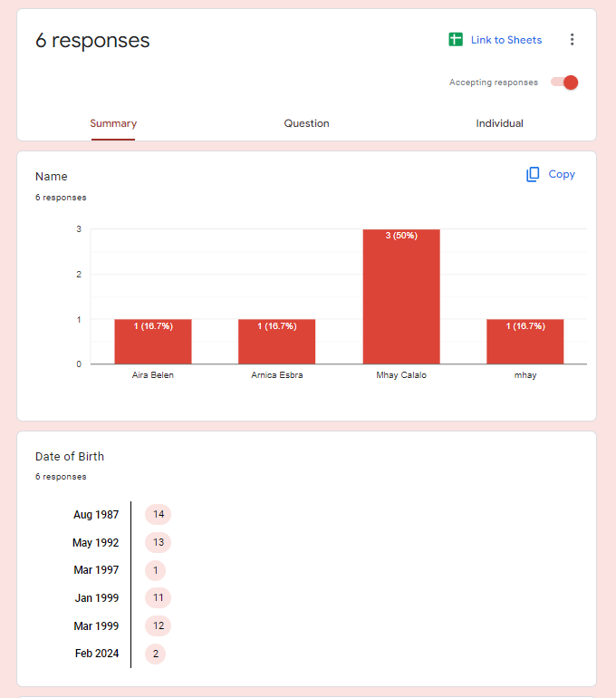Click the 1 chip beside Mar 1997
Screen dimensions: 616x698
156,570
